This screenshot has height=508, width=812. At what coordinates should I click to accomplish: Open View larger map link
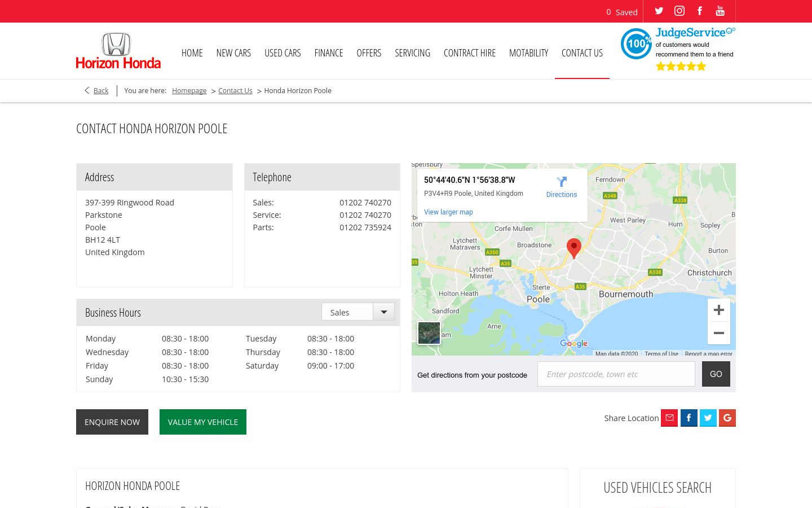click(448, 212)
